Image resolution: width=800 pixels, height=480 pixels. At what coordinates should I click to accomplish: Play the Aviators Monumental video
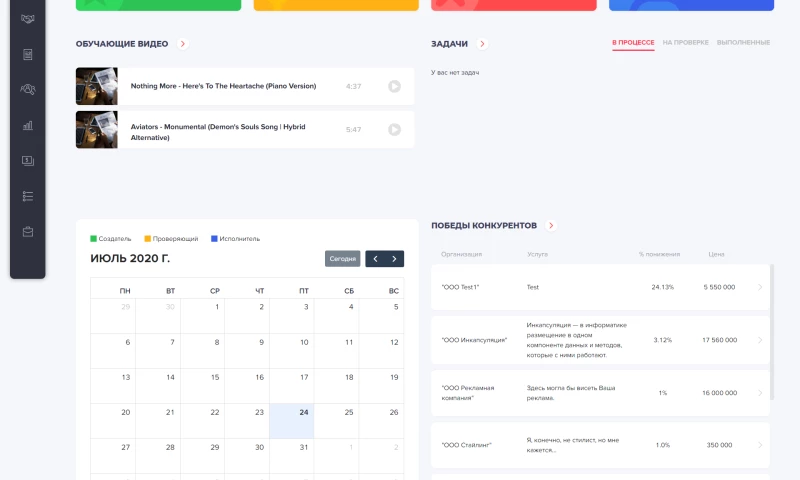click(x=394, y=130)
